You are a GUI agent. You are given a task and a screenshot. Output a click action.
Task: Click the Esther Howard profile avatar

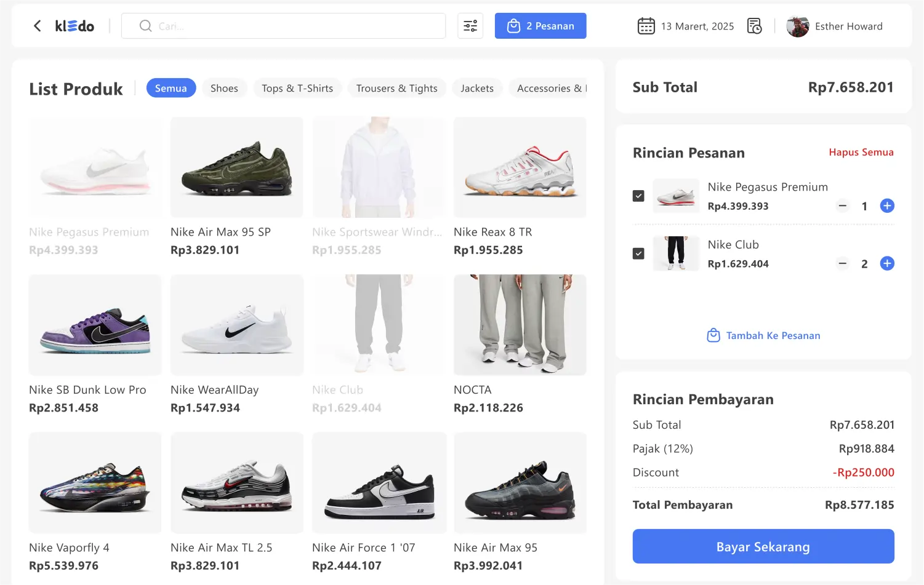click(x=797, y=26)
